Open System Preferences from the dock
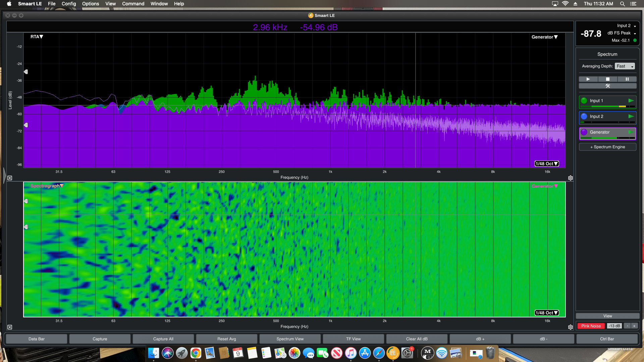 (407, 353)
